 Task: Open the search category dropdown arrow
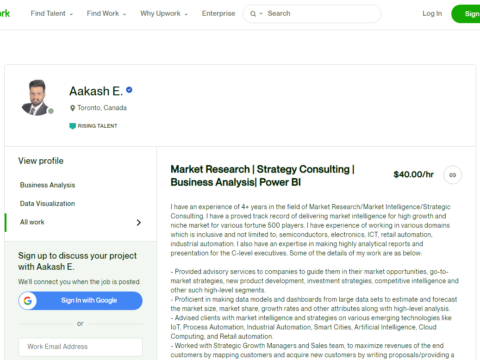click(261, 14)
